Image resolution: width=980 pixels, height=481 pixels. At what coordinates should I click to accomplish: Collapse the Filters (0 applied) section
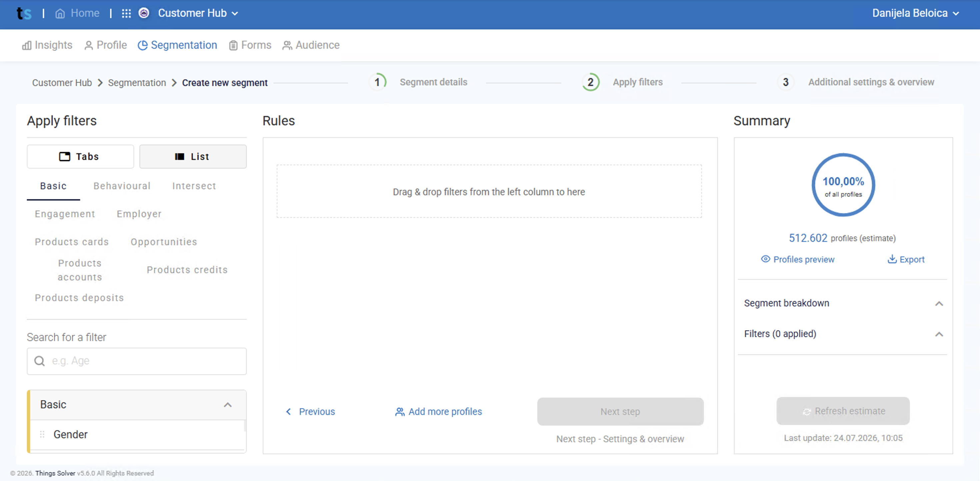pyautogui.click(x=939, y=335)
